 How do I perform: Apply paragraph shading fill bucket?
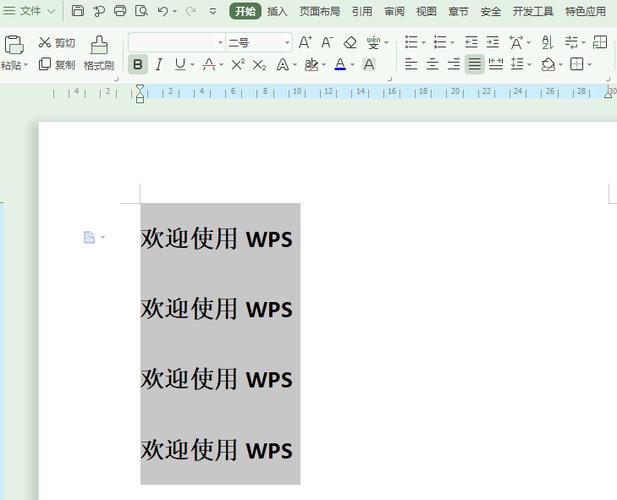click(x=548, y=64)
